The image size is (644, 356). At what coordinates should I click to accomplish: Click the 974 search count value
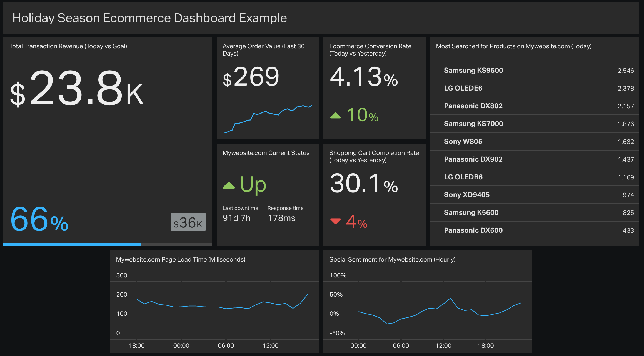[x=628, y=195]
